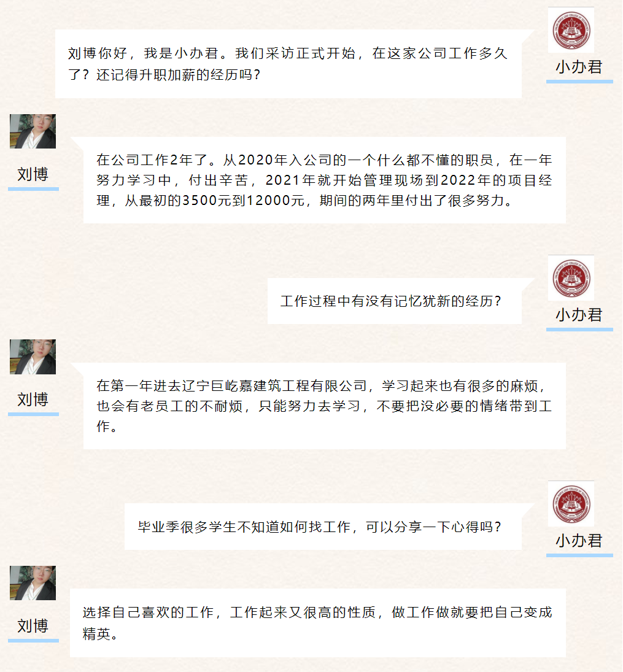Click the third 小办君 college logo avatar
The height and width of the screenshot is (672, 623).
571,504
